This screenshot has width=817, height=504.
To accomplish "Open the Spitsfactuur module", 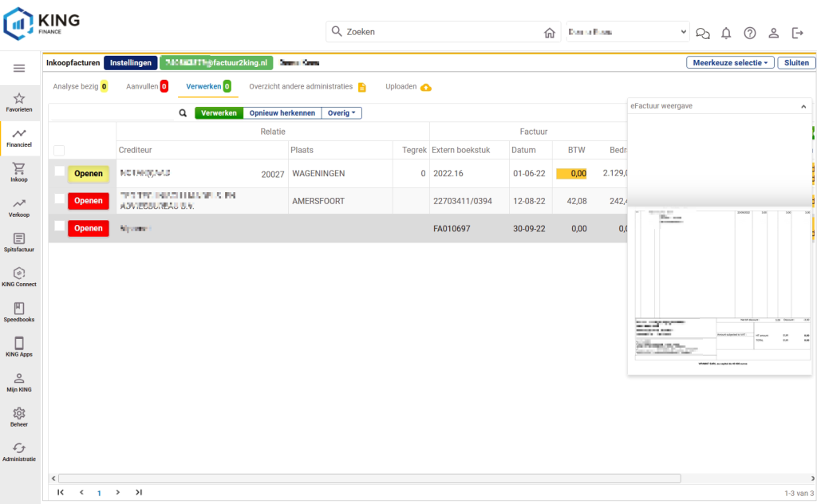I will click(19, 242).
